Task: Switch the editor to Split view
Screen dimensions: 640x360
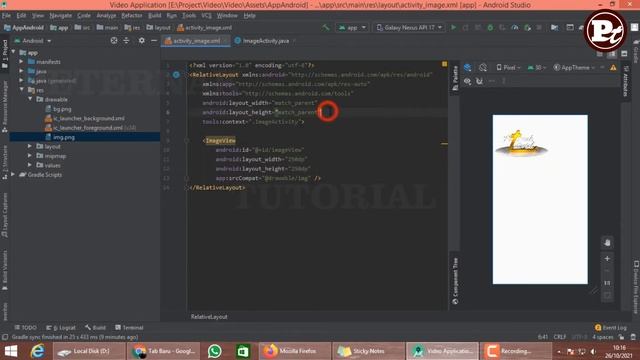Action: (x=611, y=53)
